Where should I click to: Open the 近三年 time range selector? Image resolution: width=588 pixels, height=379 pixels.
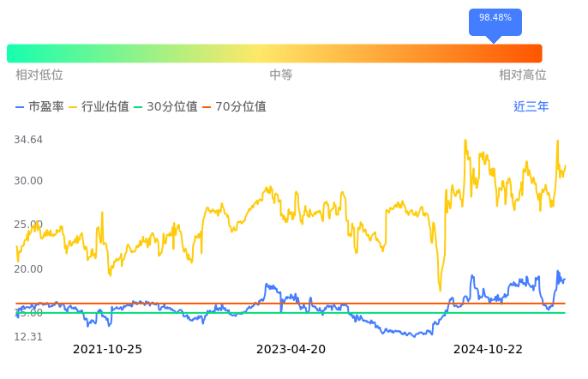(531, 107)
